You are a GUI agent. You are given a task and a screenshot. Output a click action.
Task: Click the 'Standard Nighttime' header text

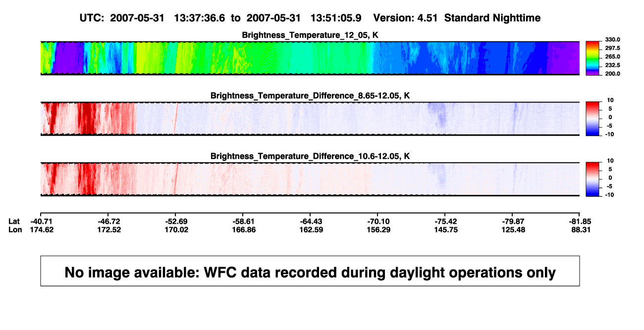(492, 18)
